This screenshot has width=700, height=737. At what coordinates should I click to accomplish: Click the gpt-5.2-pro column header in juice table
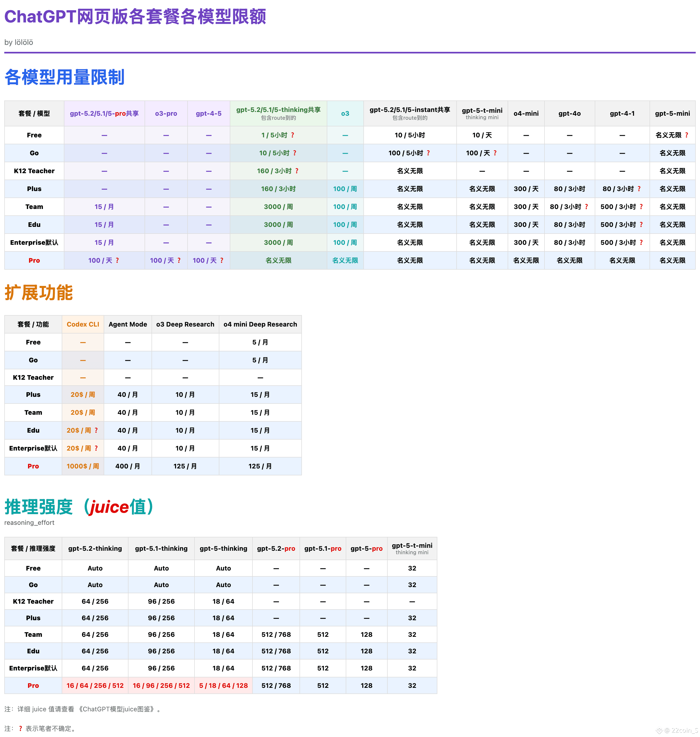coord(276,548)
